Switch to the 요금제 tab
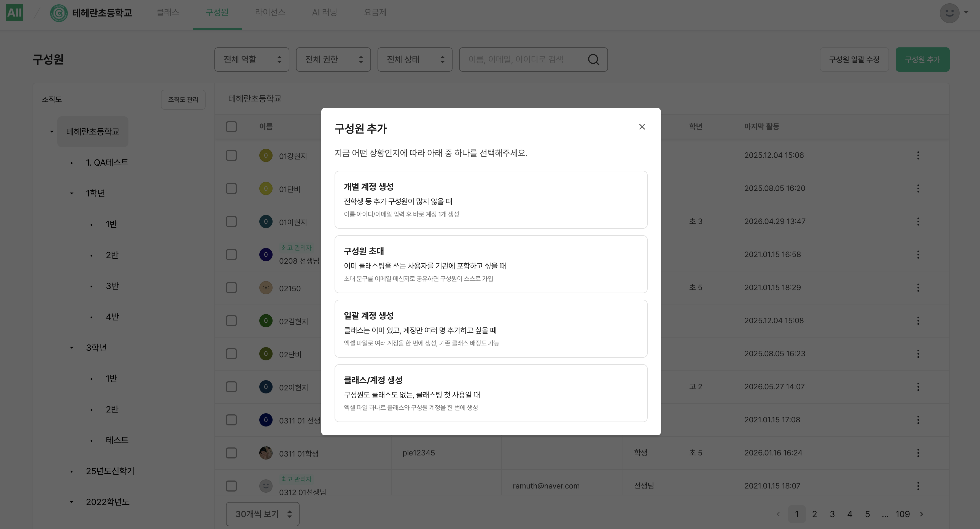 coord(375,13)
